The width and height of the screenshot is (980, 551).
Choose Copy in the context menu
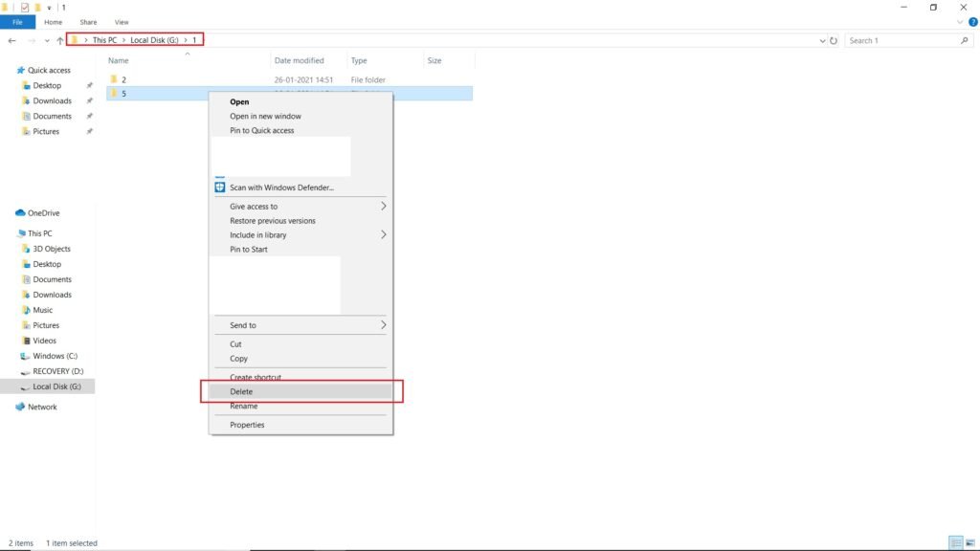[238, 359]
